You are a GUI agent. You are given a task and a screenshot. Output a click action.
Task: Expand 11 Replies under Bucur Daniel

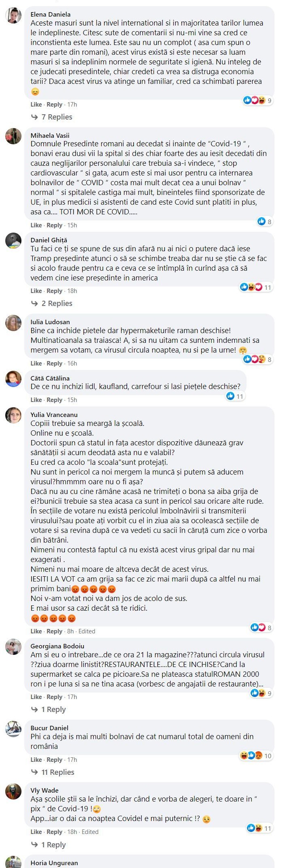pos(53,772)
